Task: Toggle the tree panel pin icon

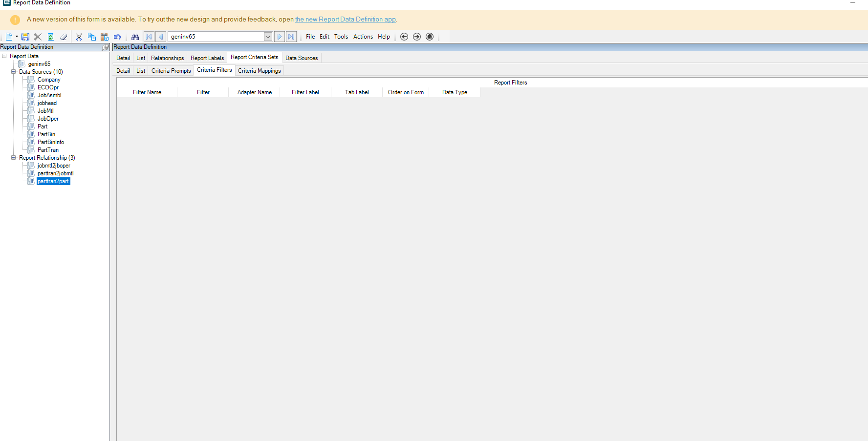Action: 105,47
